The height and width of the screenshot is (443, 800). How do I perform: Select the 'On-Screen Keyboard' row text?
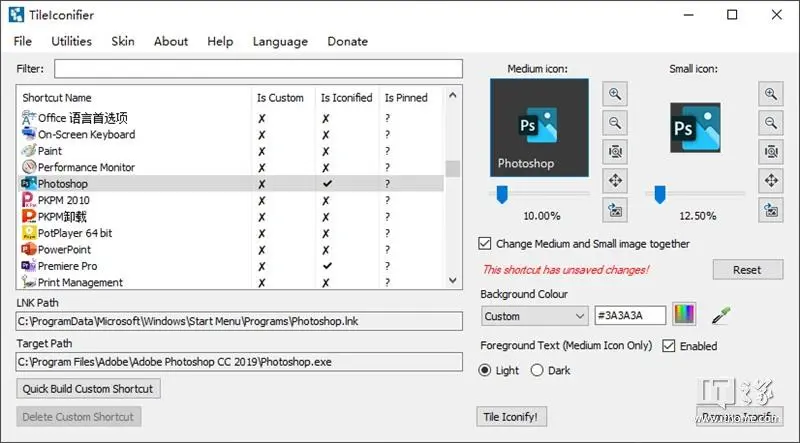click(x=87, y=134)
